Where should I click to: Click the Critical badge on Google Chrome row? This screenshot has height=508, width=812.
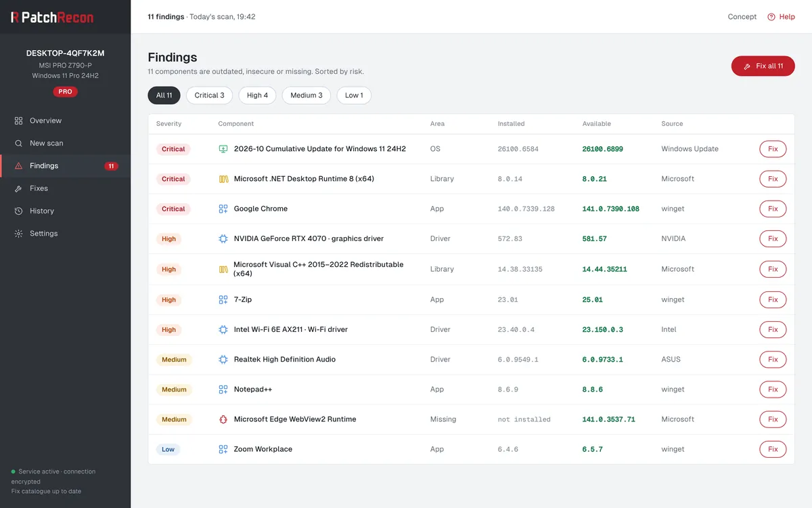(x=173, y=209)
